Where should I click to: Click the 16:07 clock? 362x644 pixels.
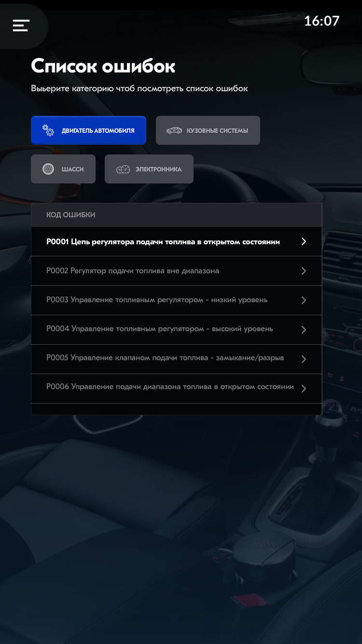[322, 21]
